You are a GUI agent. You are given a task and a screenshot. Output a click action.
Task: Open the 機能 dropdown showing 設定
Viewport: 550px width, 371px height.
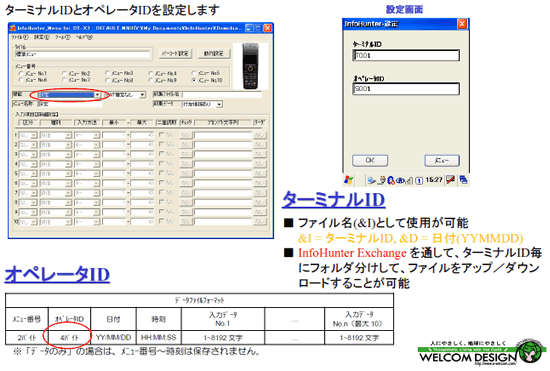coord(69,95)
